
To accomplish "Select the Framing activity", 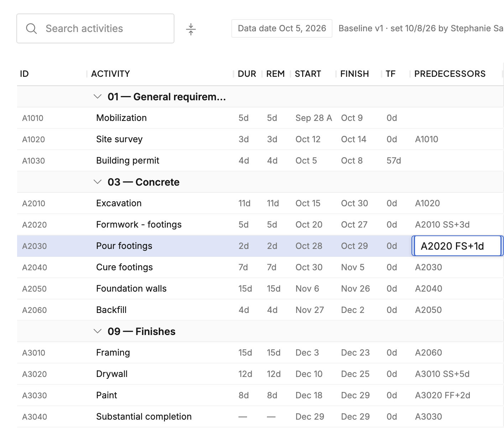I will point(113,352).
